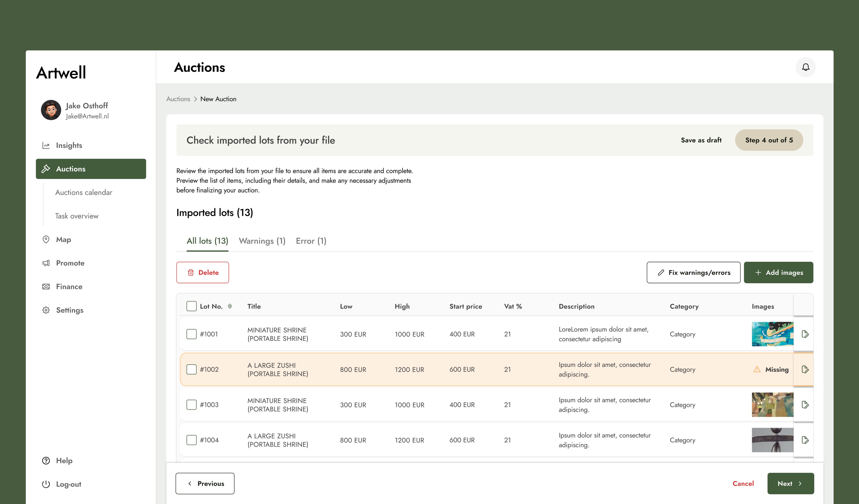
Task: Switch to the Warnings (1) tab
Action: tap(262, 241)
